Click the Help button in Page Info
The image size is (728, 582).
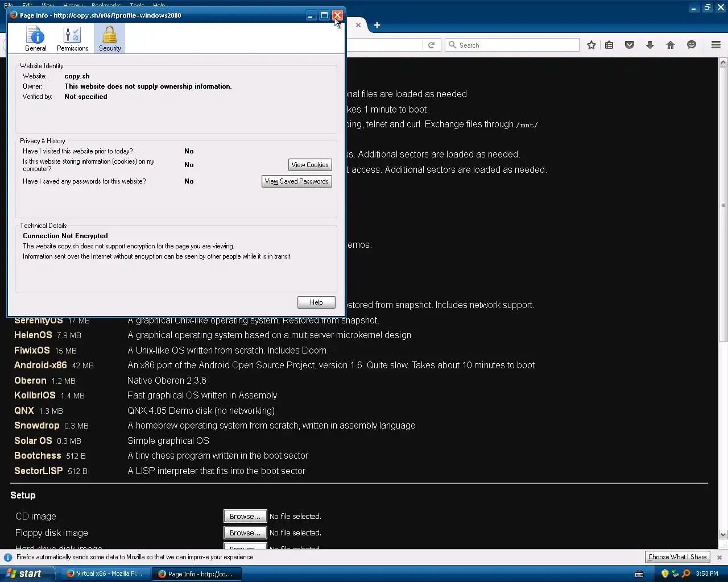tap(316, 302)
